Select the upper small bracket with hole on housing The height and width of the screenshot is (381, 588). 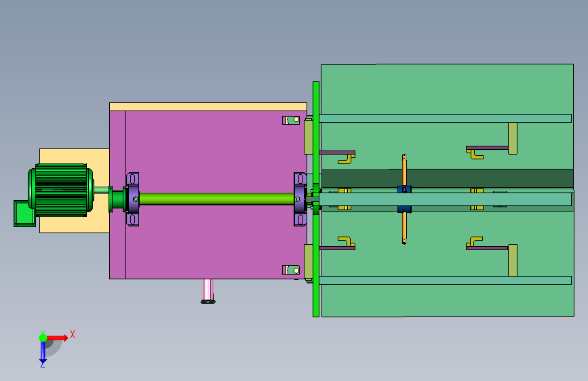click(291, 120)
